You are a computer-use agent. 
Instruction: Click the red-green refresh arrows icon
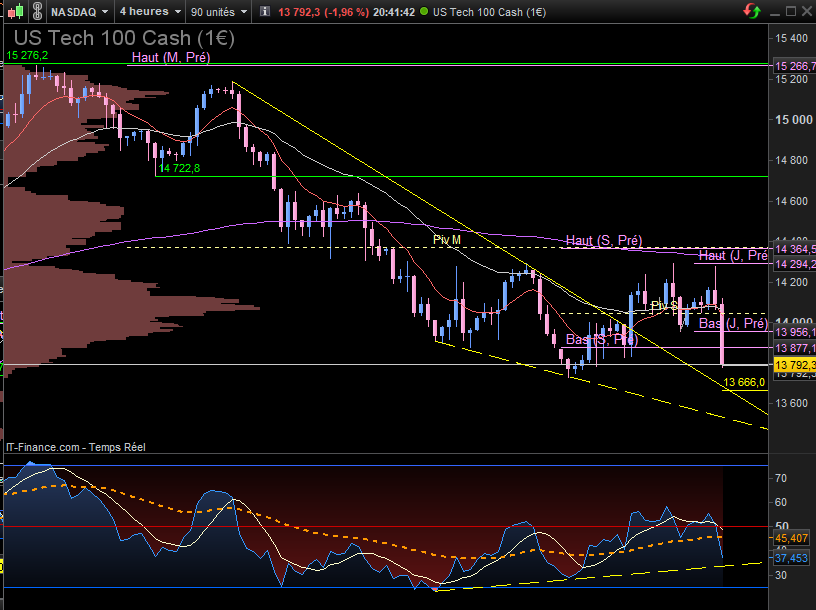pyautogui.click(x=751, y=10)
